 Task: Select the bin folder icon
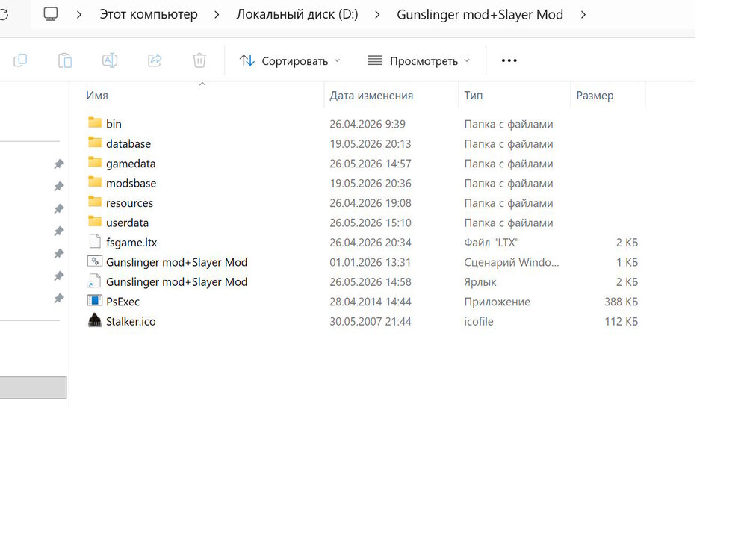pos(95,123)
